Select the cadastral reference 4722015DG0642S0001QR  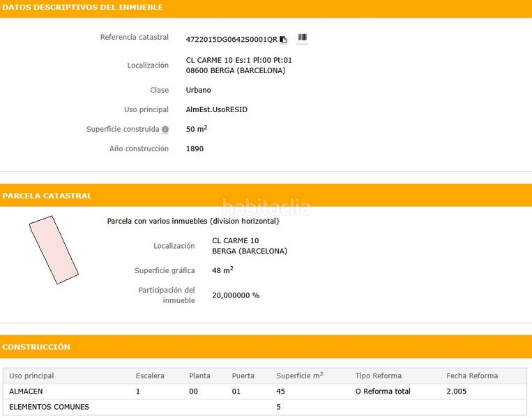tap(231, 40)
